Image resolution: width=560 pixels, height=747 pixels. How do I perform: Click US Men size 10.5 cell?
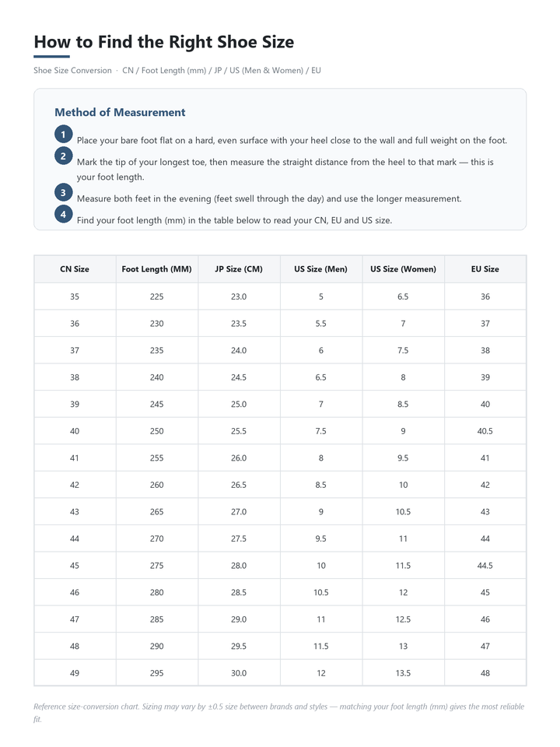(x=321, y=593)
